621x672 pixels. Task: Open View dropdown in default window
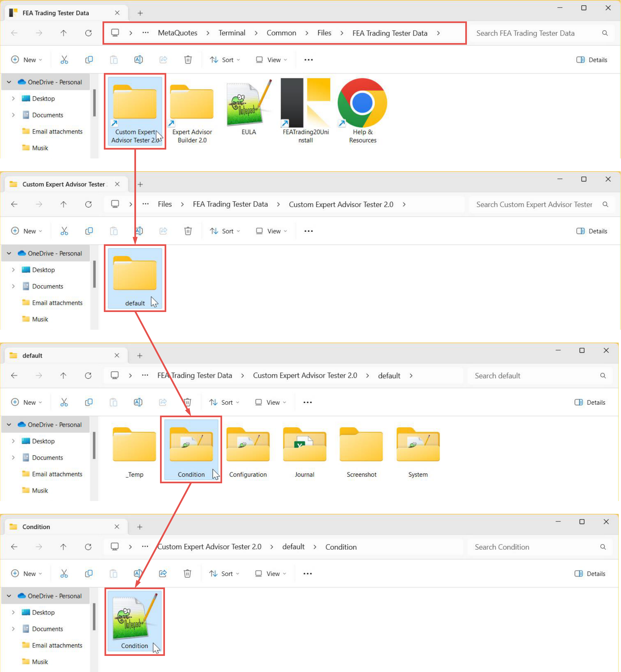270,402
